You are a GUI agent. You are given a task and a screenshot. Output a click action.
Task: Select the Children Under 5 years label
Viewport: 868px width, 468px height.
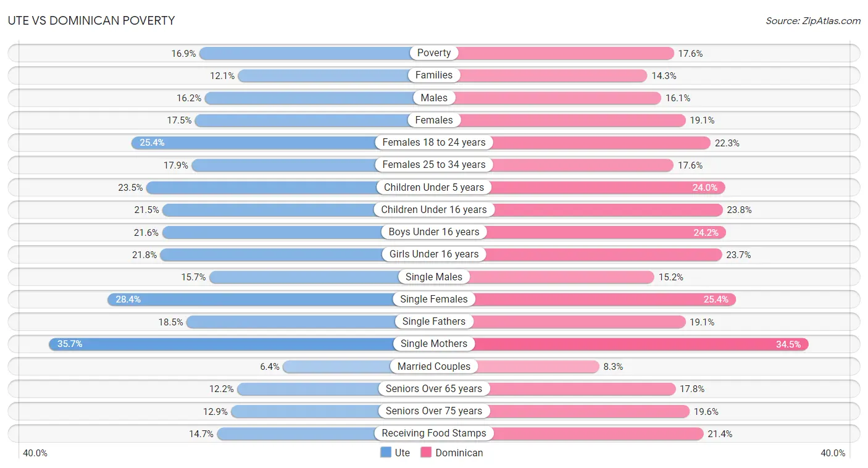click(434, 187)
